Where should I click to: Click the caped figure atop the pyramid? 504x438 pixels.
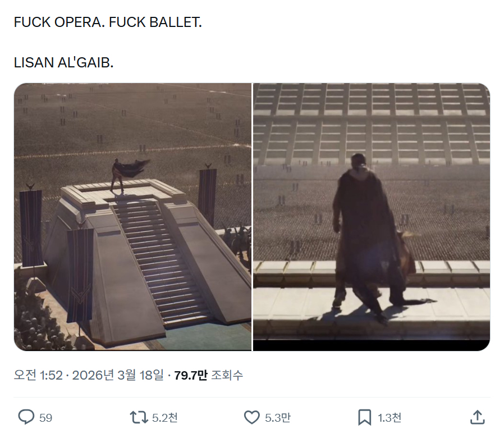tap(129, 175)
